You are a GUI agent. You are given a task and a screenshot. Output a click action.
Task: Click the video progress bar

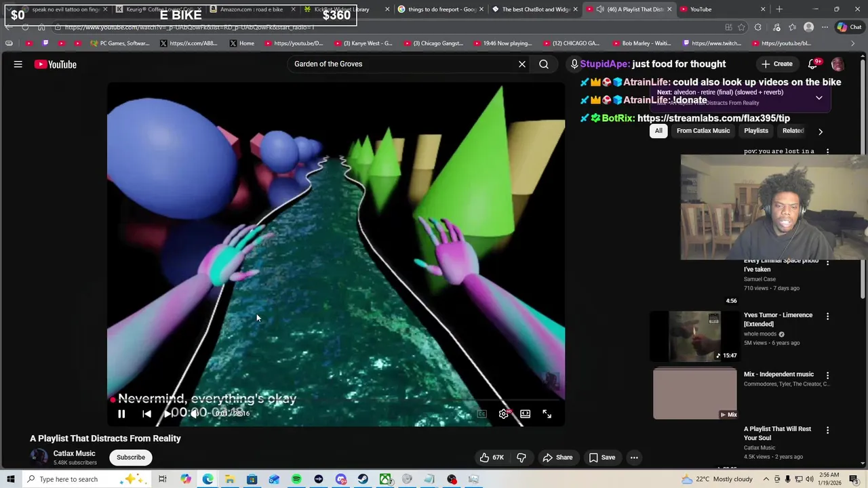[336, 400]
